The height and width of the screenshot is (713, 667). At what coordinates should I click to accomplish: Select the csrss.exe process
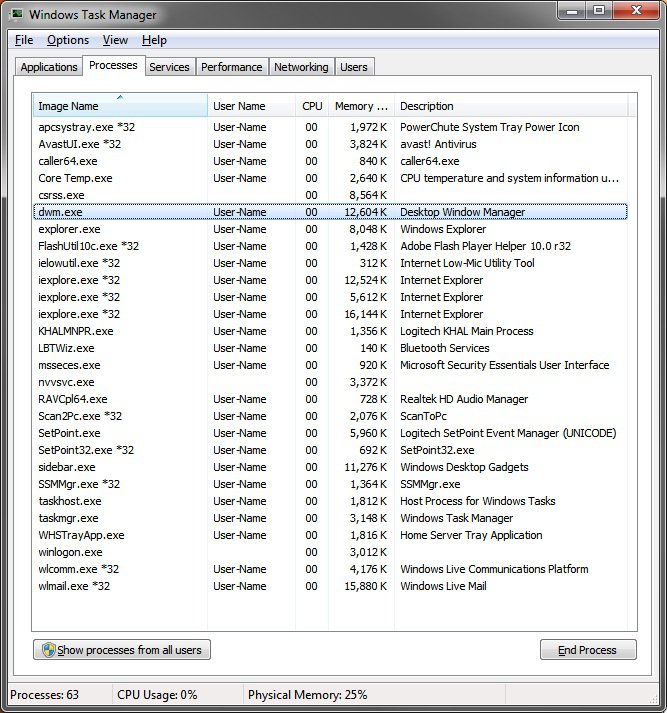[x=330, y=195]
